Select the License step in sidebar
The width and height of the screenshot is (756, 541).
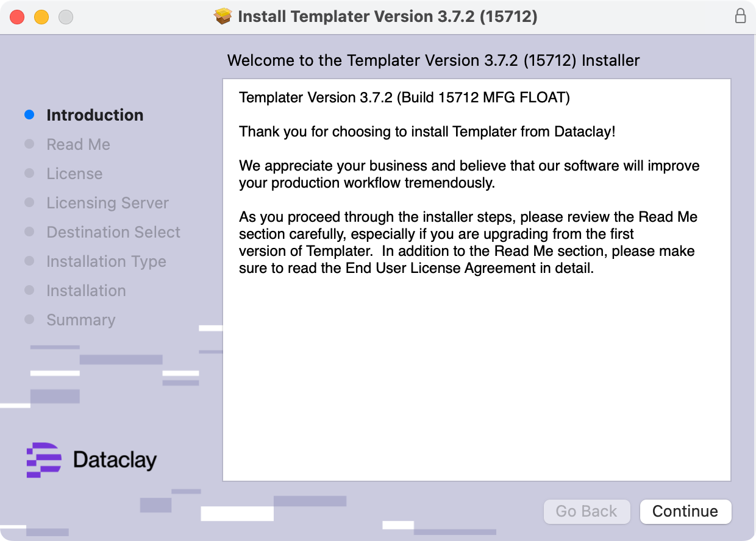pos(74,174)
